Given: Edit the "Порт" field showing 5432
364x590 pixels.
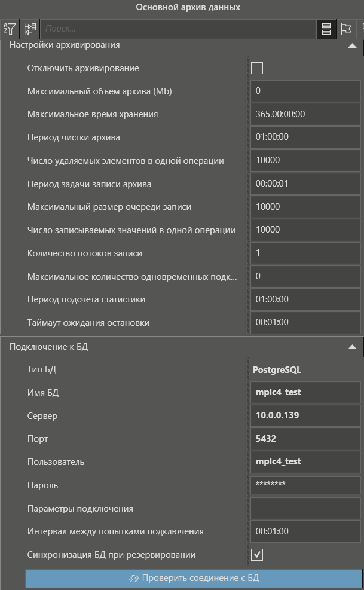Looking at the screenshot, I should pos(305,439).
